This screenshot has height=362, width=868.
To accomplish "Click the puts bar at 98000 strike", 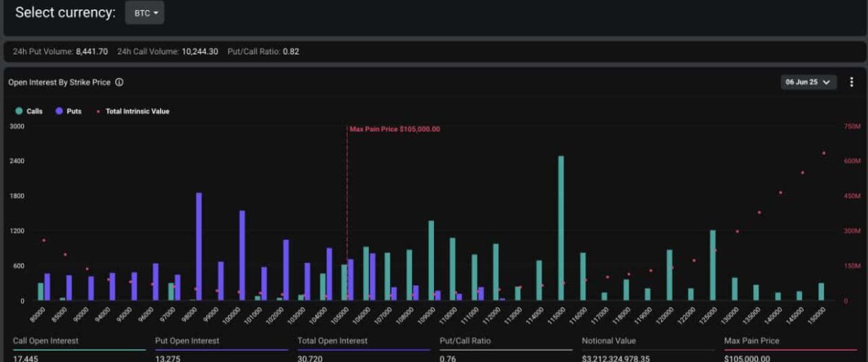I will tap(199, 246).
